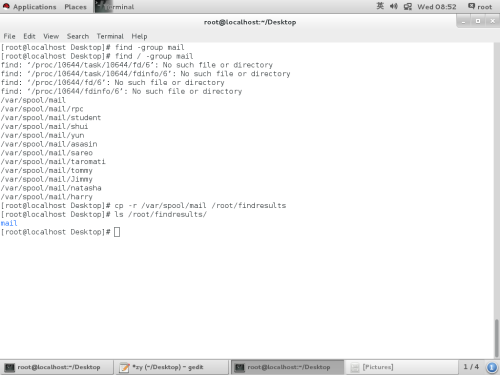The height and width of the screenshot is (375, 500).
Task: Open the Places menu
Action: 75,7
